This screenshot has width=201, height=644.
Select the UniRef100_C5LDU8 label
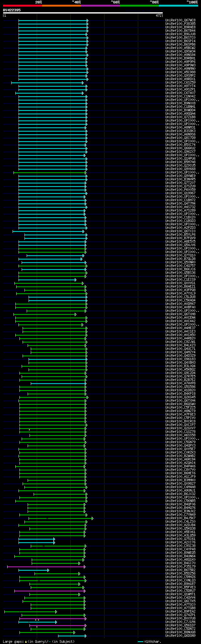click(180, 297)
